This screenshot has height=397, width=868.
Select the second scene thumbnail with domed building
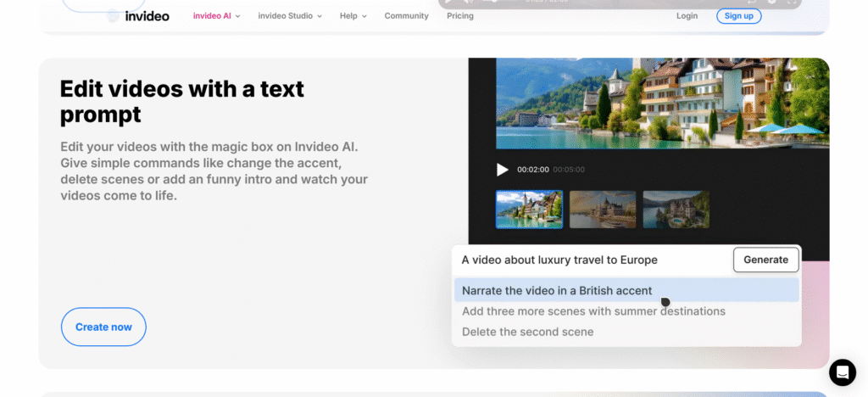click(603, 210)
